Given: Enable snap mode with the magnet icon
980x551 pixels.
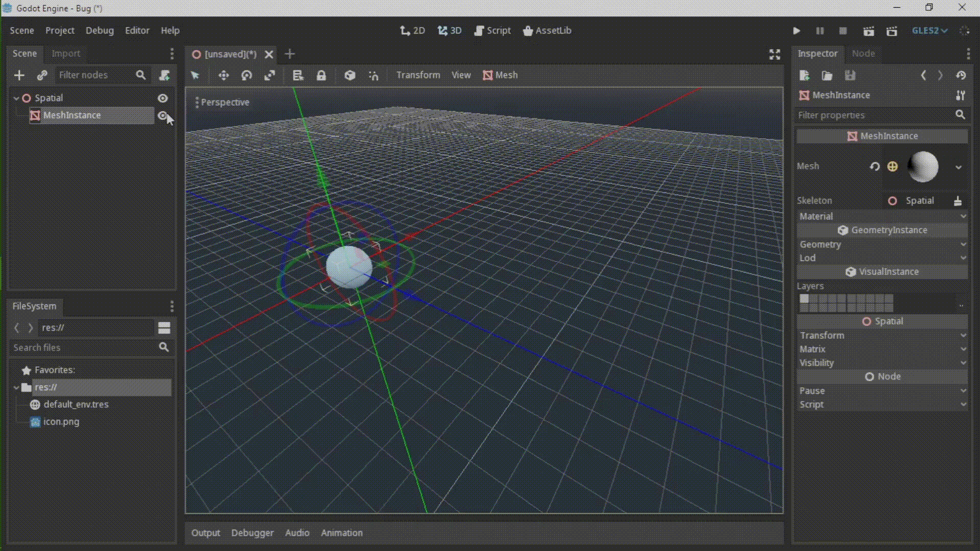Looking at the screenshot, I should click(x=373, y=75).
